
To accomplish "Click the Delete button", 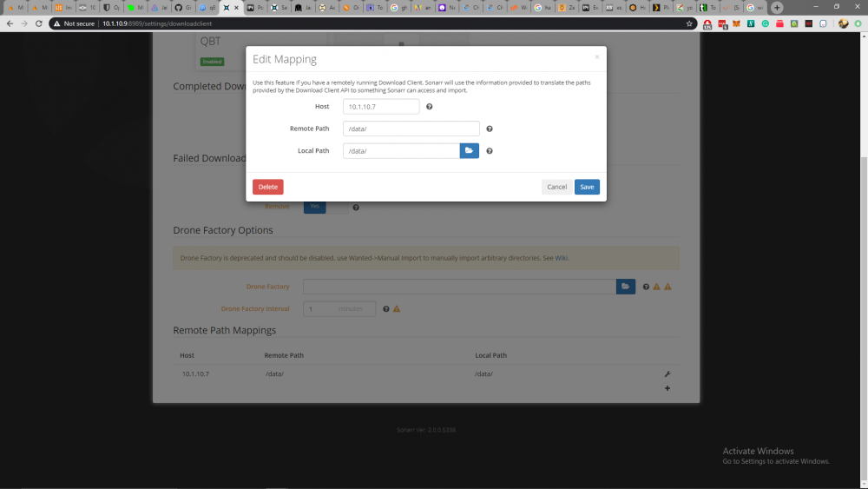I will point(268,187).
